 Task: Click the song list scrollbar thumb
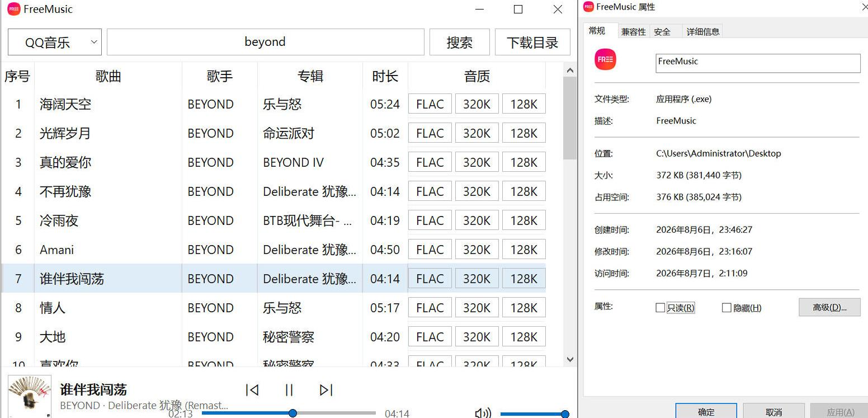[x=570, y=118]
